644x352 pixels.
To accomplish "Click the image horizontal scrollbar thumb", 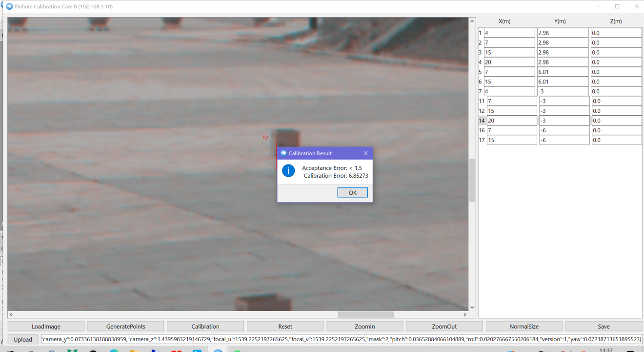I will tap(365, 315).
